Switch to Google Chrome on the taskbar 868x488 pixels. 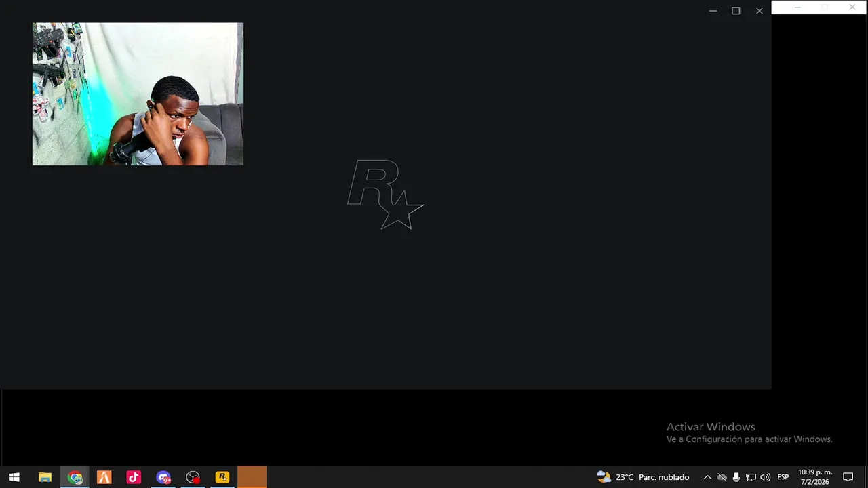(75, 477)
